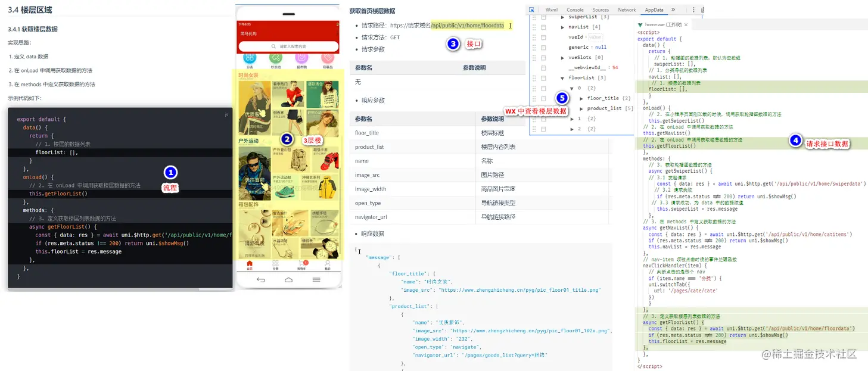Click the dock side icon in devtools

(703, 10)
